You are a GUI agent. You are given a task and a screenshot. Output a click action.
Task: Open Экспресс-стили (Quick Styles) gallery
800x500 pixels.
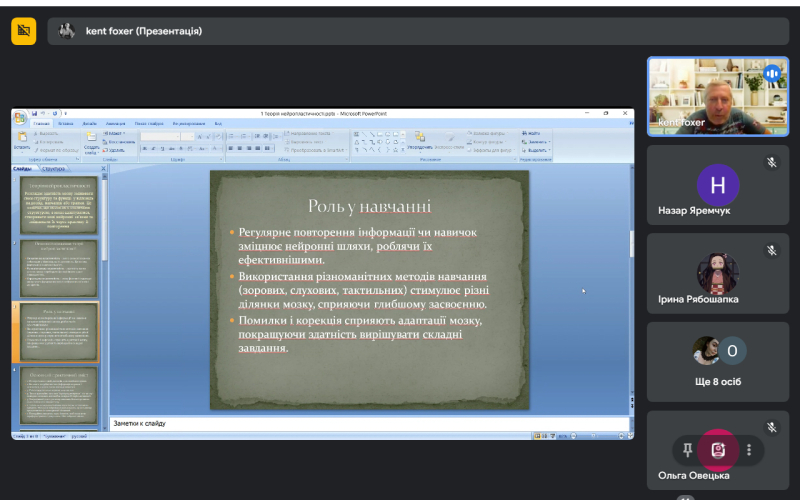[x=449, y=140]
